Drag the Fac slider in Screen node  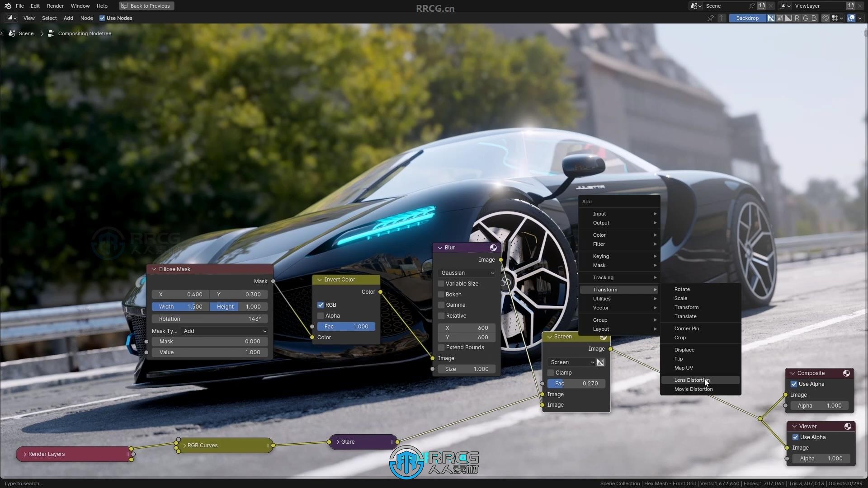(x=575, y=383)
